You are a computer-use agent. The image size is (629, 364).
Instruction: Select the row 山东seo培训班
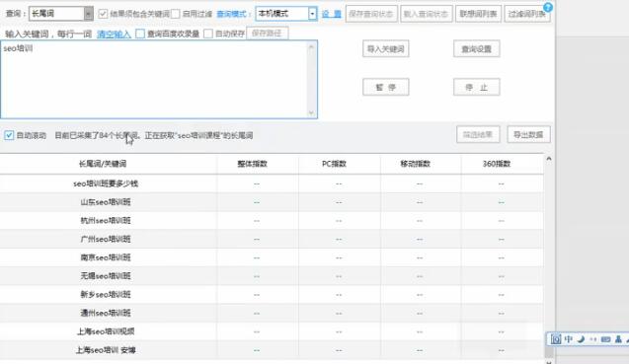point(272,202)
